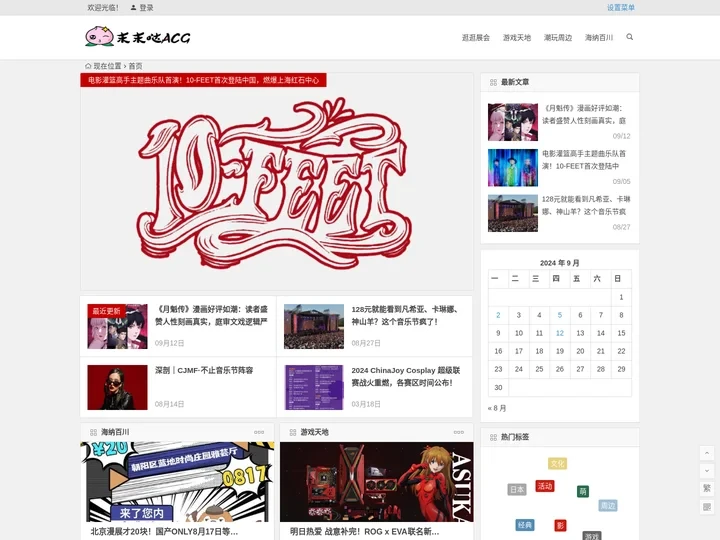Open the CJMF red portrait thumbnail
Viewport: 720px width, 540px height.
click(118, 387)
